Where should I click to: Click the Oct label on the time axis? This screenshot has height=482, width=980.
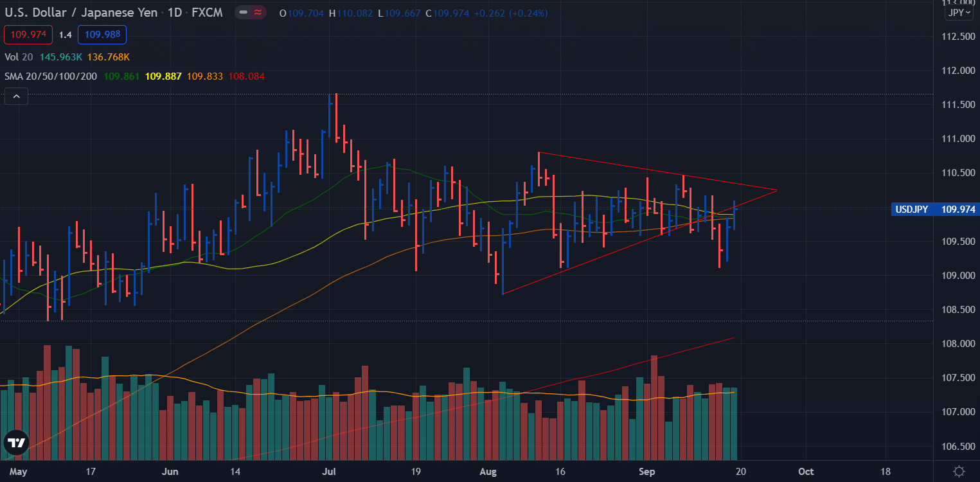805,471
